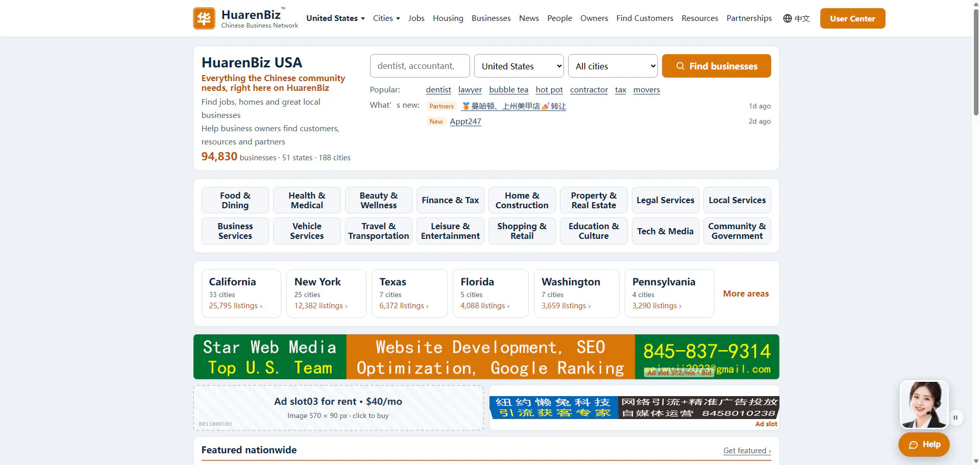Click the More areas link

[x=746, y=293]
